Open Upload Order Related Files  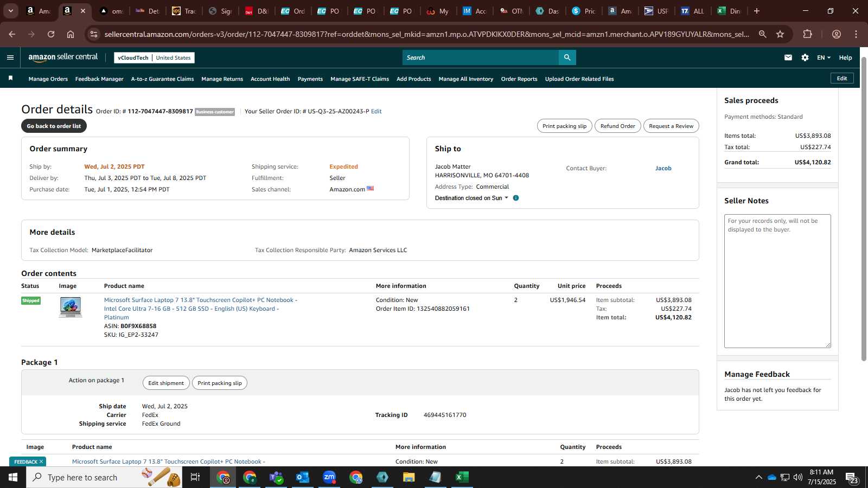click(579, 79)
